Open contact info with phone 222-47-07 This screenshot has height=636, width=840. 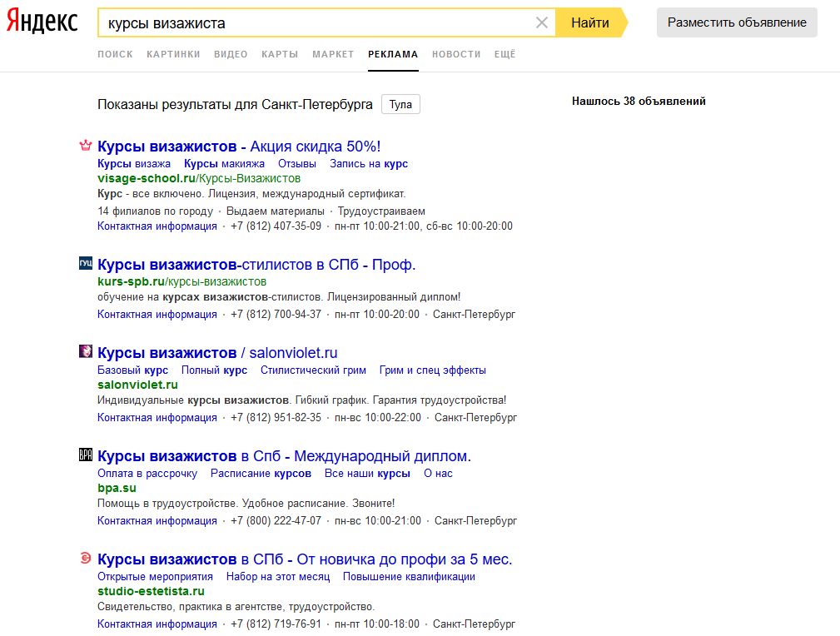pos(157,521)
